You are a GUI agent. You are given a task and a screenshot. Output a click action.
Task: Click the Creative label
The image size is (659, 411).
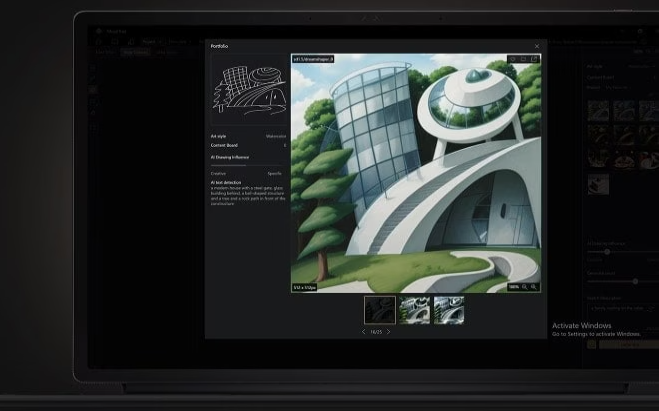tap(218, 173)
